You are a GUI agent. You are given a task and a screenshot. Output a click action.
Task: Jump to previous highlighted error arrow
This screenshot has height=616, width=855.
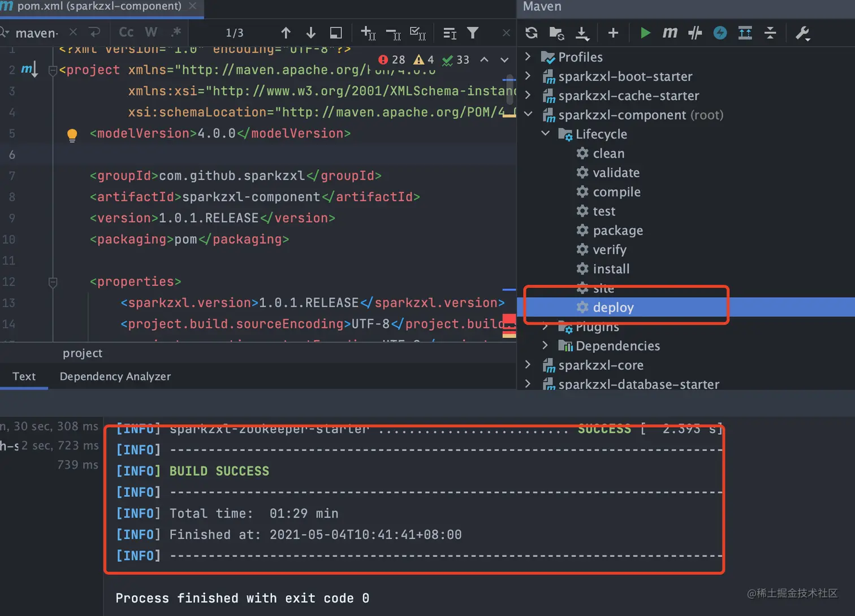click(484, 59)
